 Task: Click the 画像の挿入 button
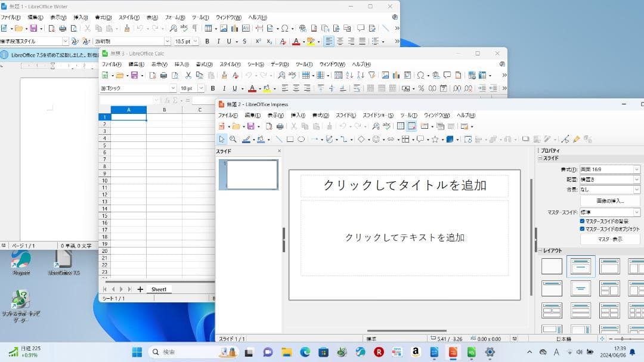(609, 200)
